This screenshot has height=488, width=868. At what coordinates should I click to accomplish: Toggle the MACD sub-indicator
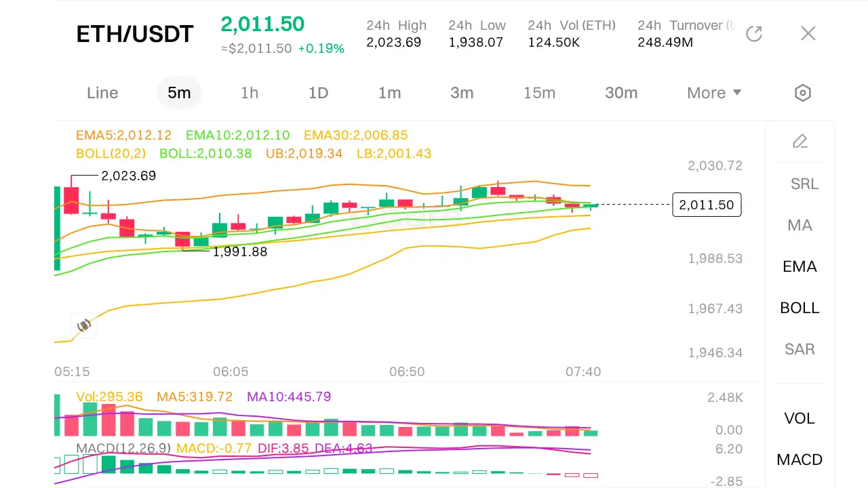(x=800, y=460)
